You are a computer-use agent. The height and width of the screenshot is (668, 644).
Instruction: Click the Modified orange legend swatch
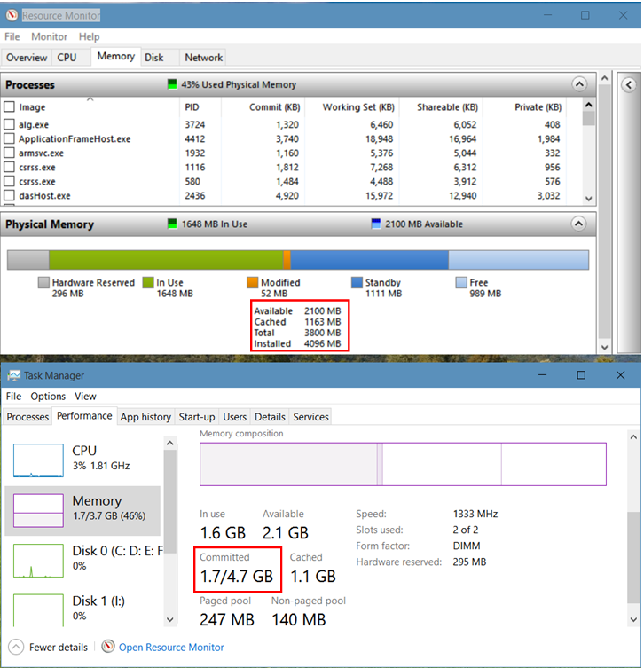pyautogui.click(x=252, y=282)
